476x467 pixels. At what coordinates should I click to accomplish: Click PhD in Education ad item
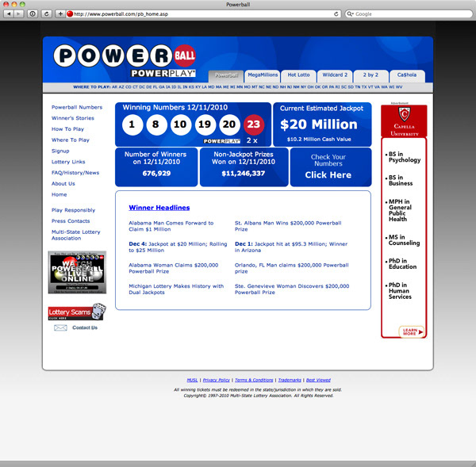click(x=402, y=264)
